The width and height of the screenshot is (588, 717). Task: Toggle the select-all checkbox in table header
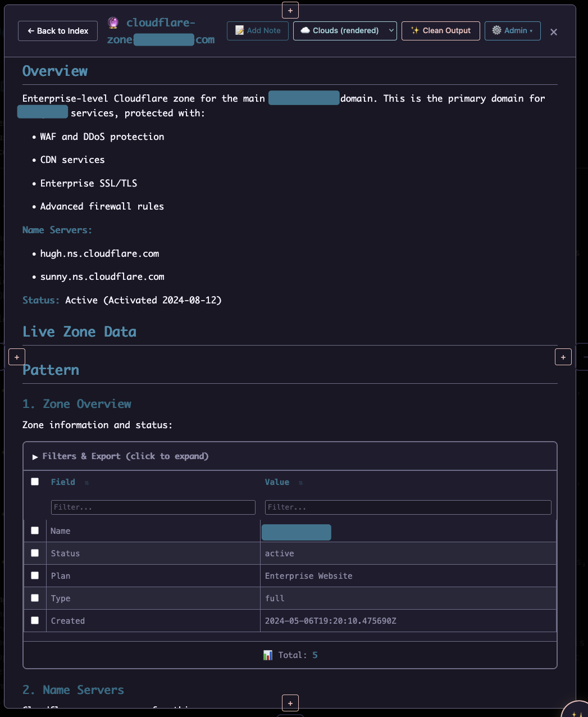[35, 482]
